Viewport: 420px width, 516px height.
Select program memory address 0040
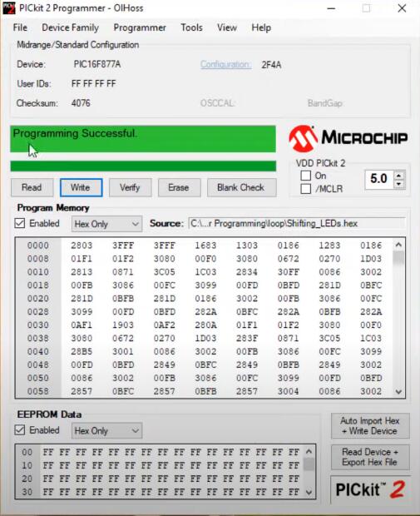tap(38, 351)
